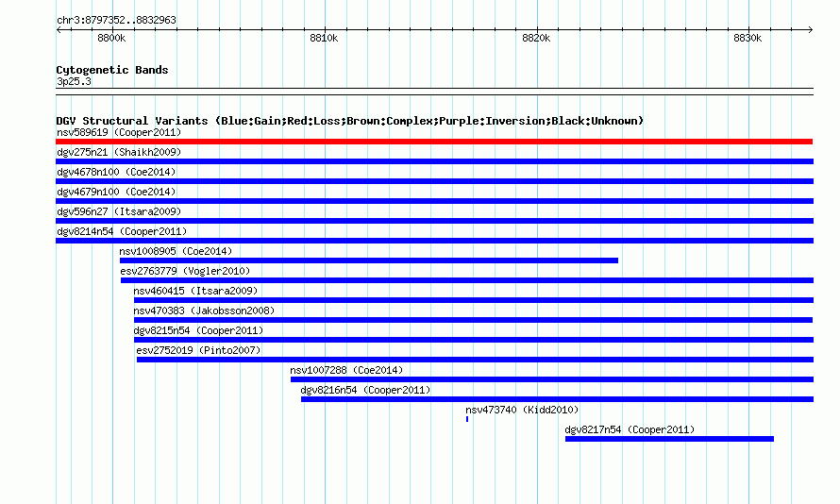The width and height of the screenshot is (840, 504).
Task: Open the nsv1008905 (Coe2014) label
Action: click(176, 251)
